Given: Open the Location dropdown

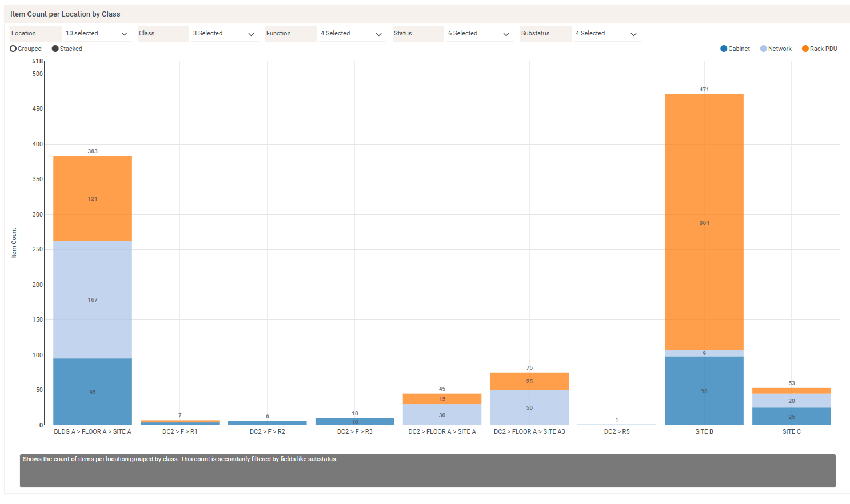Looking at the screenshot, I should pos(95,34).
